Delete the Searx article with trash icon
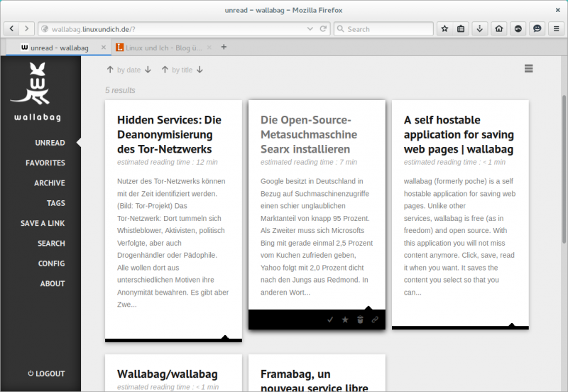Image resolution: width=568 pixels, height=392 pixels. coord(360,320)
